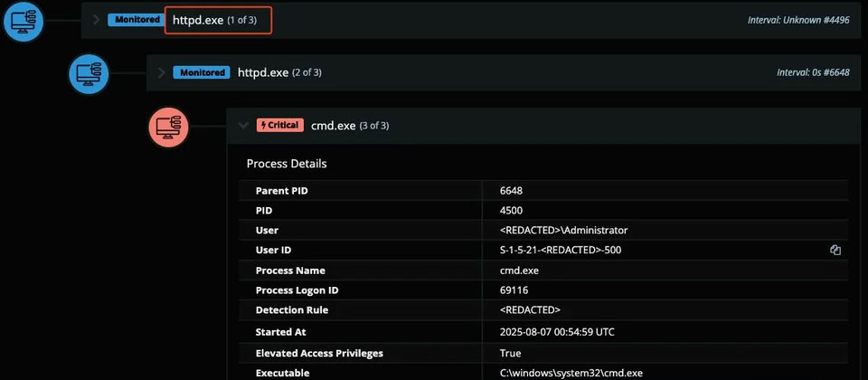Viewport: 868px width, 380px height.
Task: Click the blue host icon for httpd.exe 1 of 3
Action: coord(23,21)
